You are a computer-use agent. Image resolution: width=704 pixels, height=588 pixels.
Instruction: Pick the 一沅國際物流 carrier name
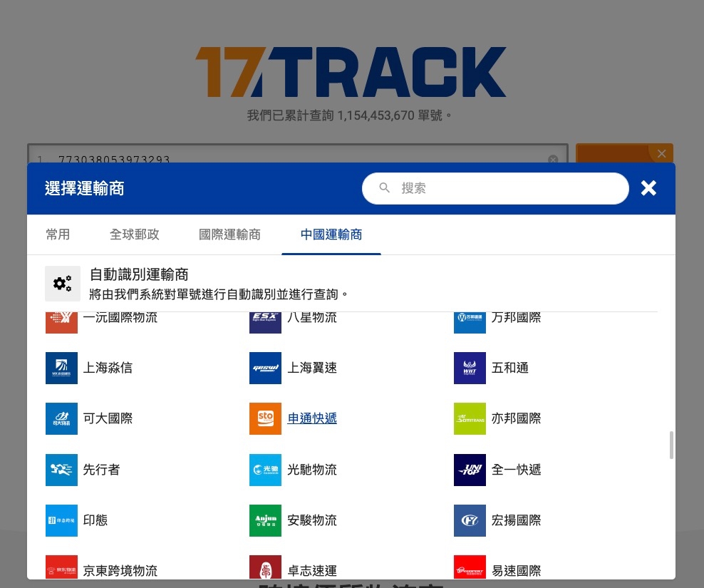point(120,318)
